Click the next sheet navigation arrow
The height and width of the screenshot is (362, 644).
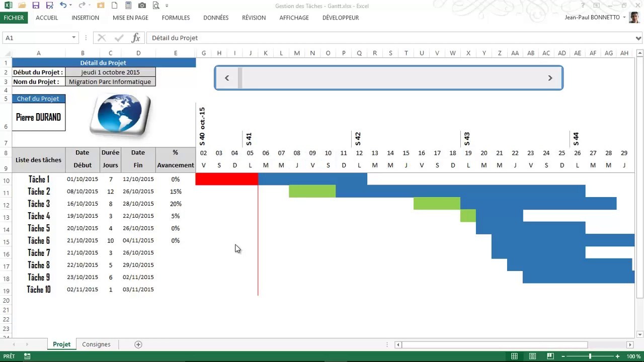pyautogui.click(x=27, y=344)
